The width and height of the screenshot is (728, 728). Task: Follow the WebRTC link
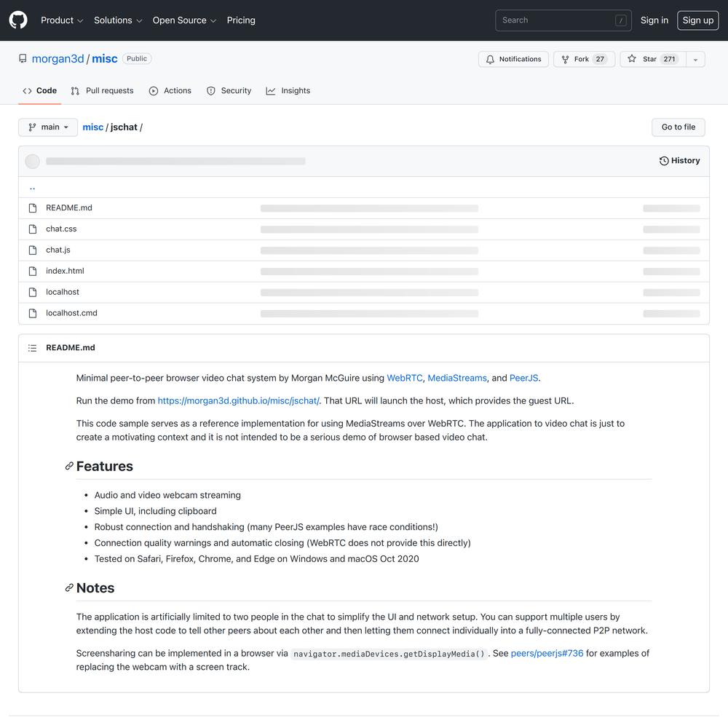(x=404, y=378)
